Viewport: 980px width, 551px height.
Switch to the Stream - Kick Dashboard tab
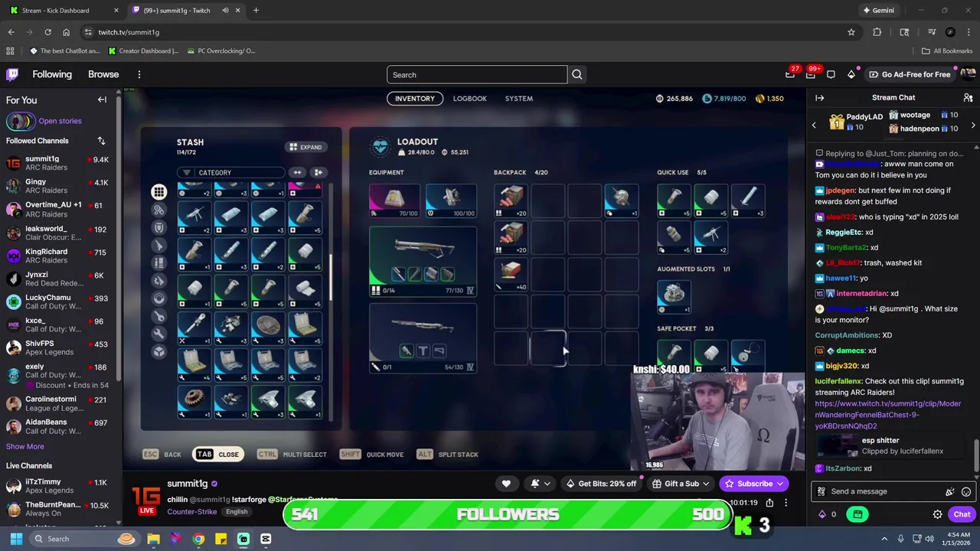tap(63, 11)
